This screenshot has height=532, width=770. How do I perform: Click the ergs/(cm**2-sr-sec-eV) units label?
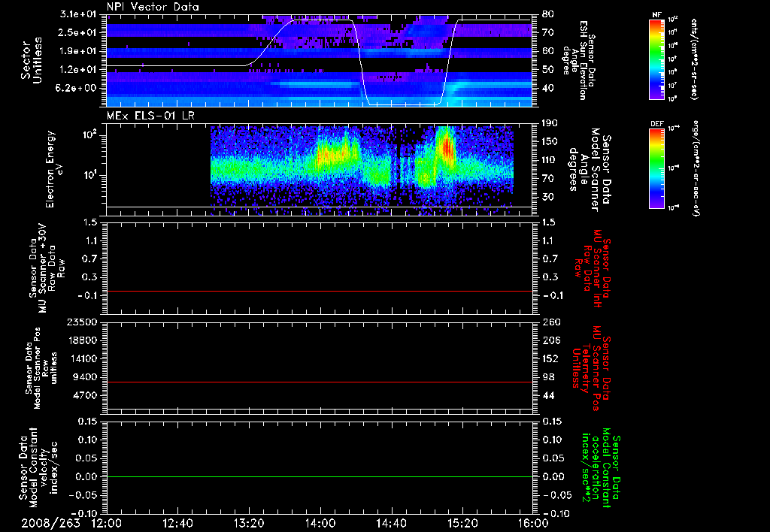tap(696, 168)
